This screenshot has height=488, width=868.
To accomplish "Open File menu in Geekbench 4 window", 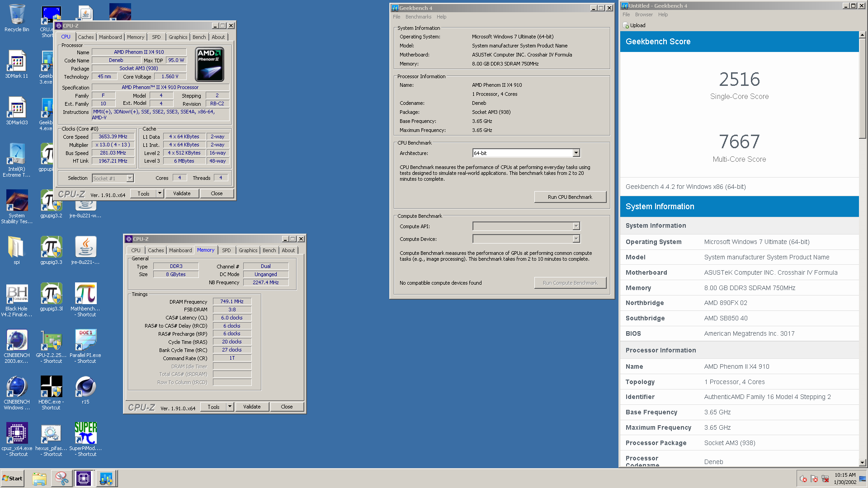I will [396, 17].
